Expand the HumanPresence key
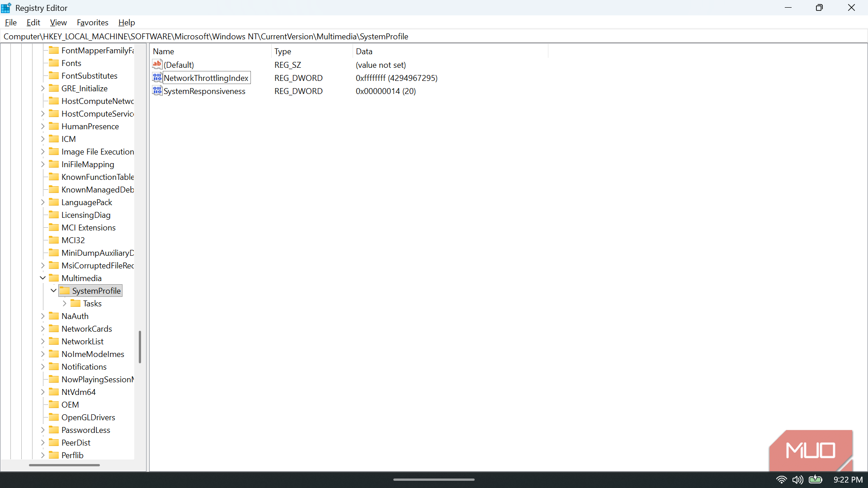 43,126
